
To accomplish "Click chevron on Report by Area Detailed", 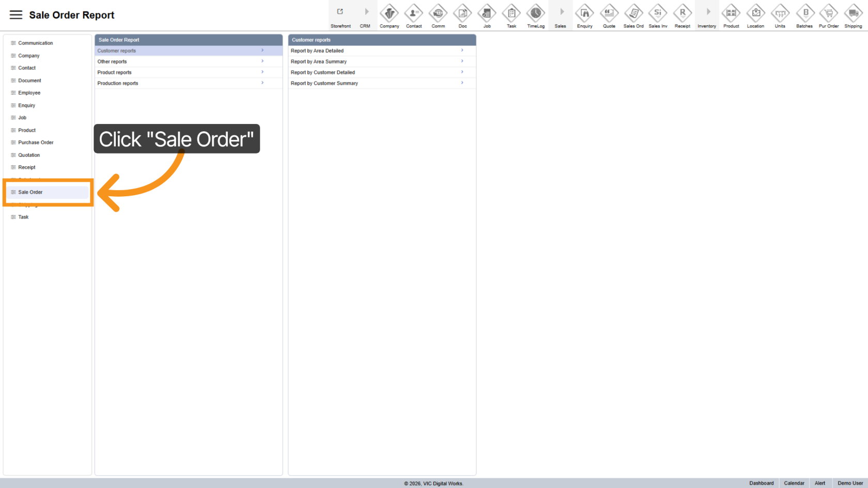I will point(462,51).
